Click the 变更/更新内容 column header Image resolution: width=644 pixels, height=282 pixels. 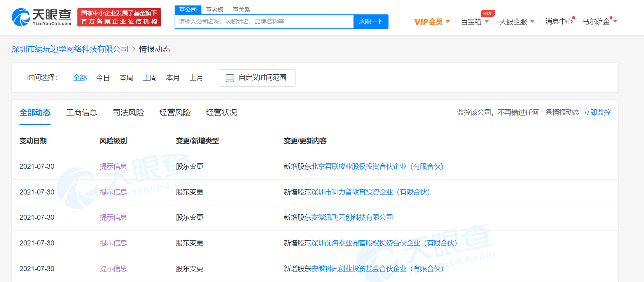tap(305, 141)
